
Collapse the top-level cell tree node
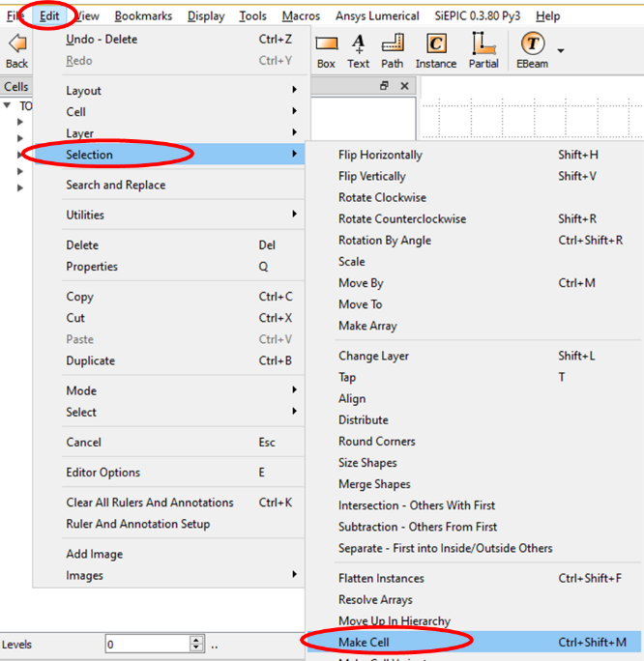point(7,105)
